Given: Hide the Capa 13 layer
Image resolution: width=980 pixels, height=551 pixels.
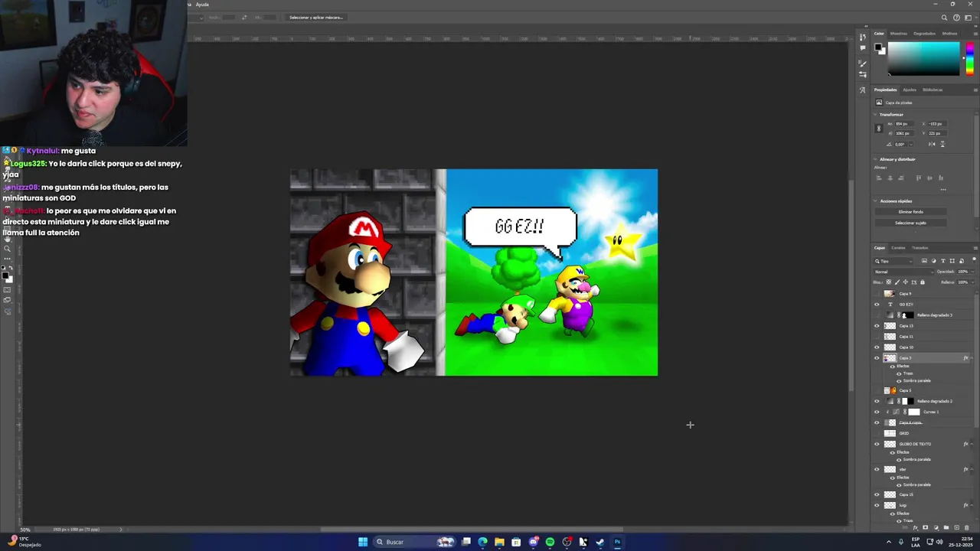Looking at the screenshot, I should click(877, 326).
